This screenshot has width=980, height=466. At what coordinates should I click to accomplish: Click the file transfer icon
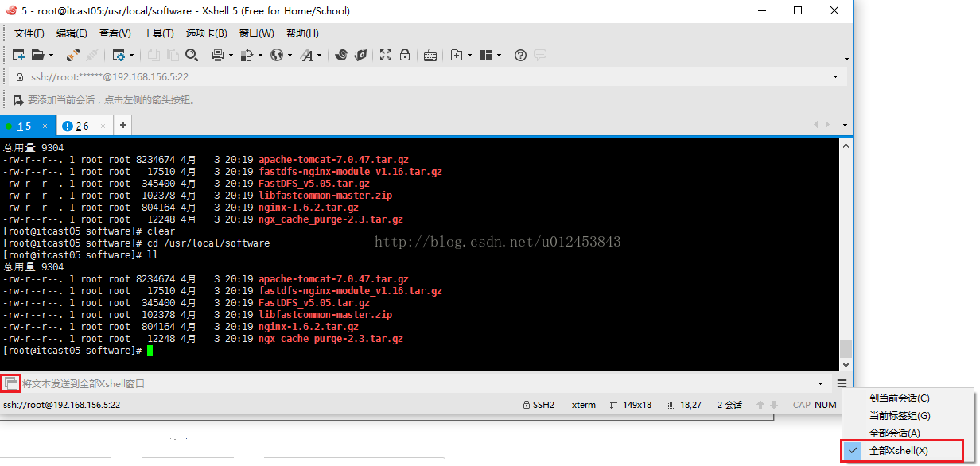coord(247,55)
